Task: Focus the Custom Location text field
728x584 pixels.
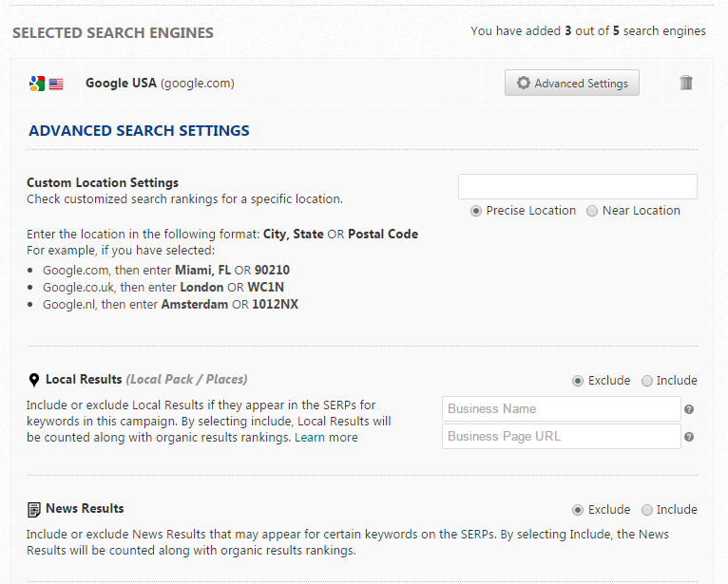Action: click(577, 186)
